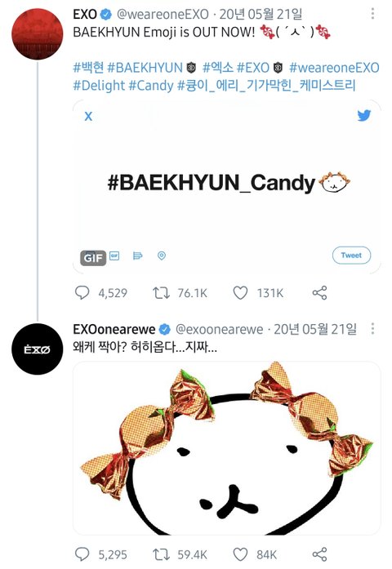This screenshot has height=569, width=392.
Task: Open the @exoonearewe handle link
Action: click(219, 329)
